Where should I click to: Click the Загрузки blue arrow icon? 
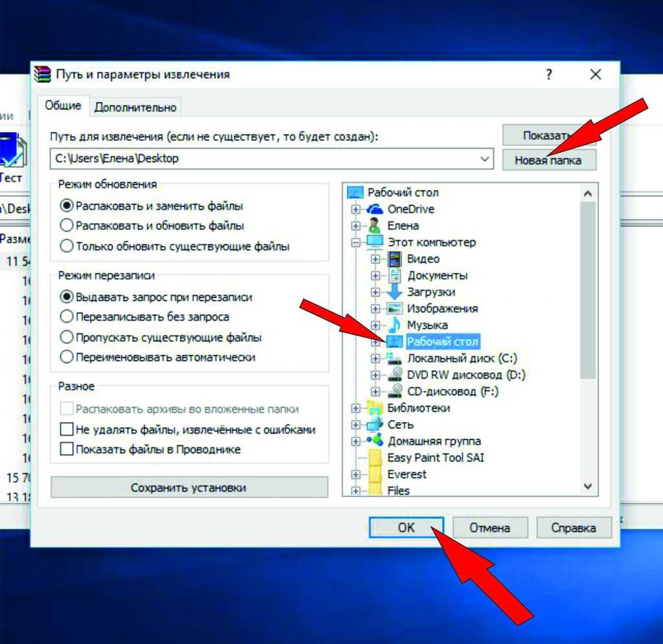[x=394, y=292]
